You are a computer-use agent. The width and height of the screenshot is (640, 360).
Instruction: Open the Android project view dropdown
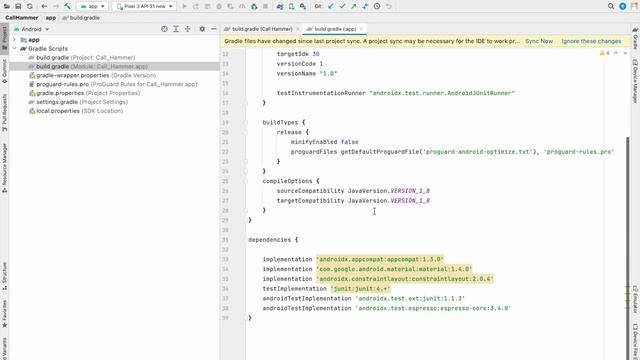[31, 29]
